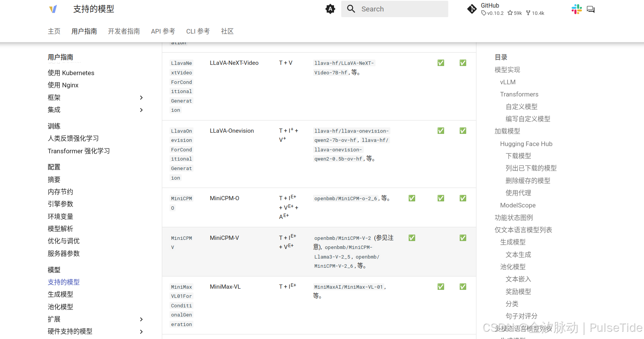Open 引擎参数 in the sidebar

[61, 204]
